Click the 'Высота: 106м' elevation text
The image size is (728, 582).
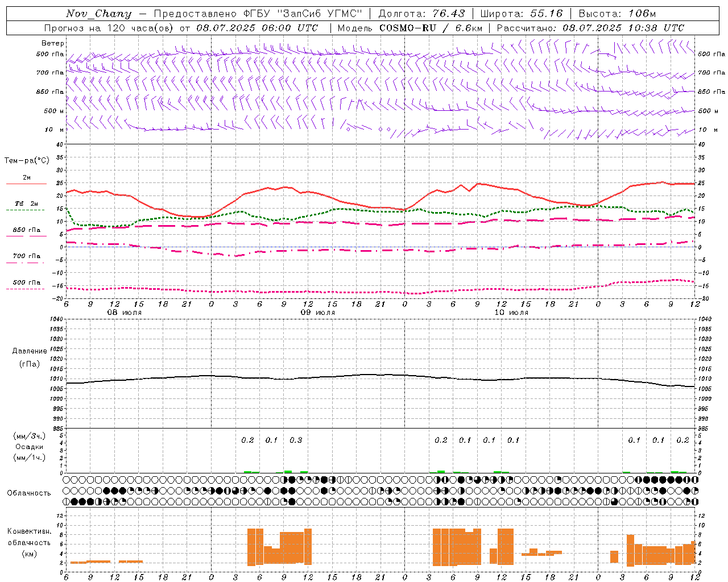click(x=617, y=14)
